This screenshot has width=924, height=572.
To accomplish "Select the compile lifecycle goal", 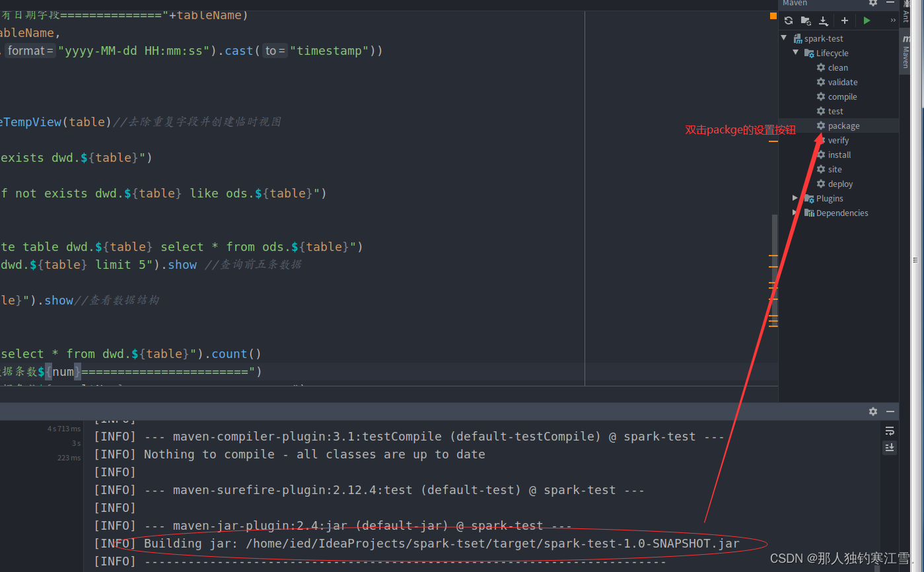I will (x=842, y=96).
